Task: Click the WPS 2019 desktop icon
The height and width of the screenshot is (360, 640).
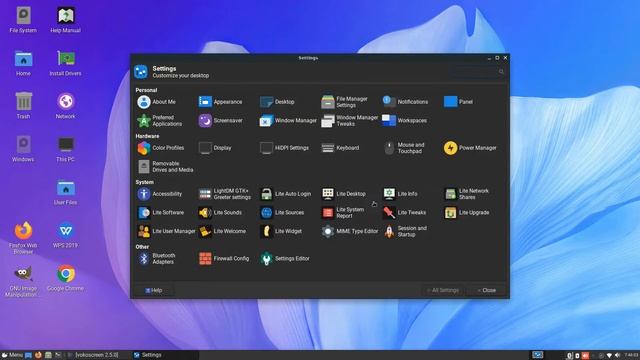Action: (65, 234)
